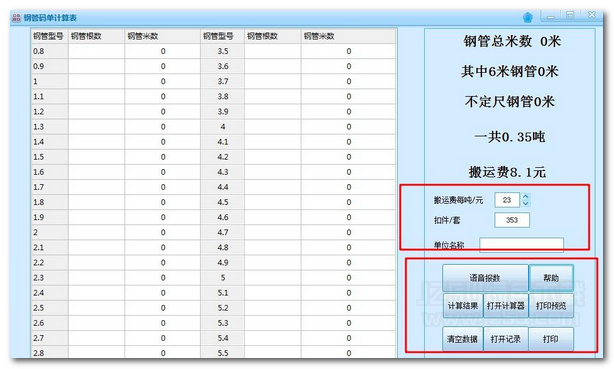The image size is (614, 369).
Task: Select the 钢管米数 value in row 1.8
Action: tap(163, 202)
